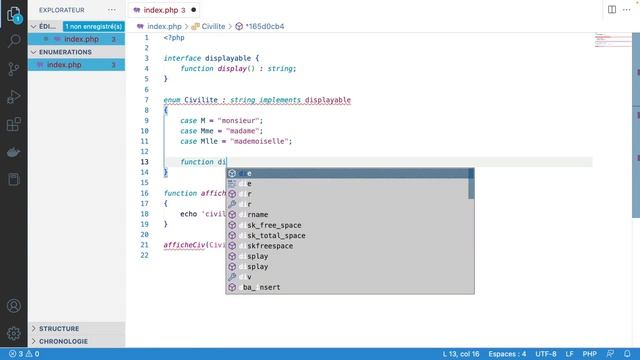Choose the 'dir' keyword suggestion with wrench icon

pos(350,204)
